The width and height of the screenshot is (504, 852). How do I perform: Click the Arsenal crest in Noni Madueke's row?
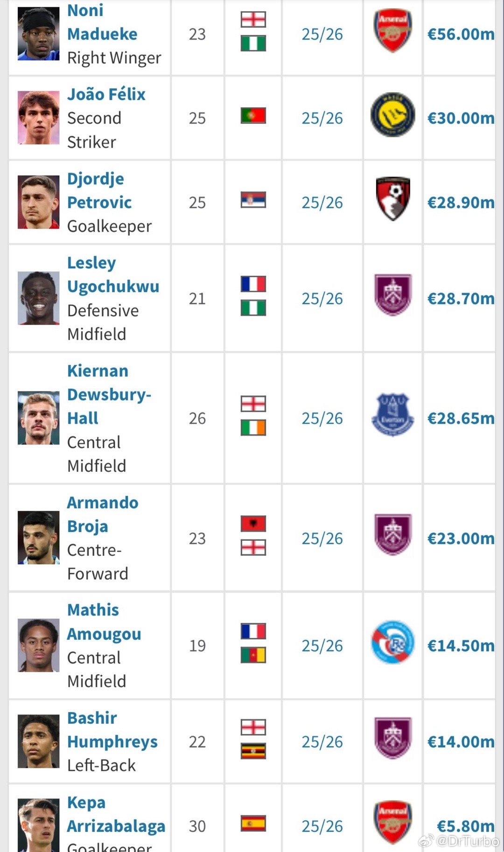[393, 31]
